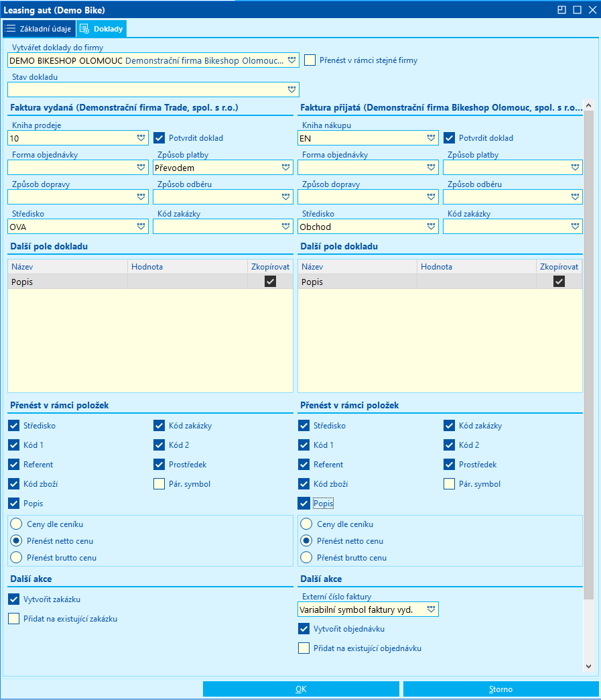Viewport: 601px width, 700px height.
Task: Uncheck Prostředek in the left section
Action: 159,464
